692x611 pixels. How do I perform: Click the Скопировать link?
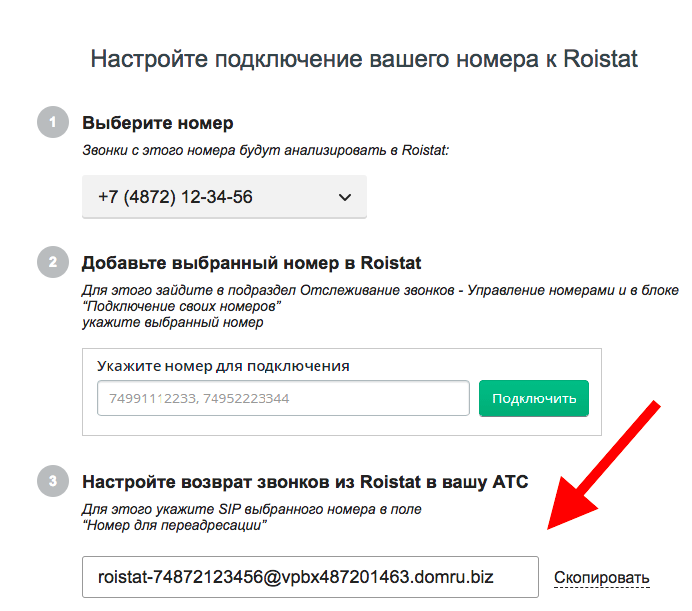(x=602, y=577)
